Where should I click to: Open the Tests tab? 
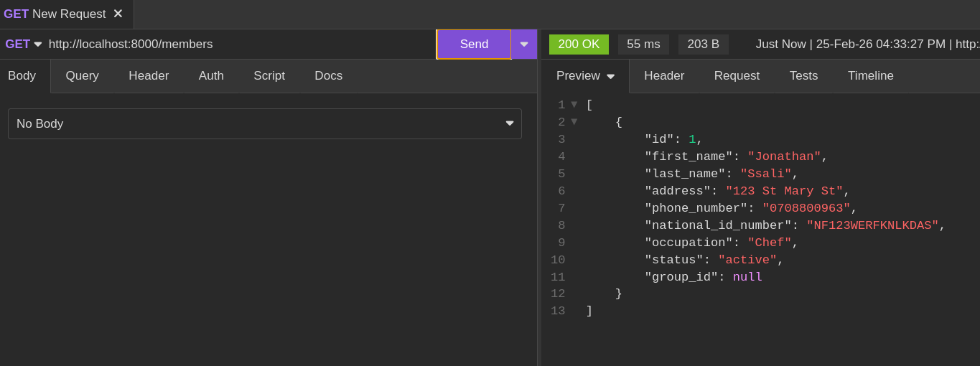(x=803, y=76)
